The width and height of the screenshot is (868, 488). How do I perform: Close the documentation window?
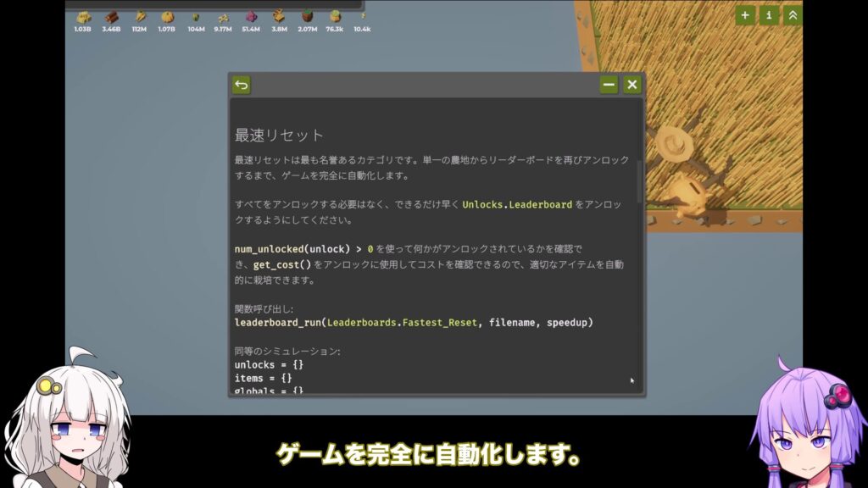coord(632,85)
